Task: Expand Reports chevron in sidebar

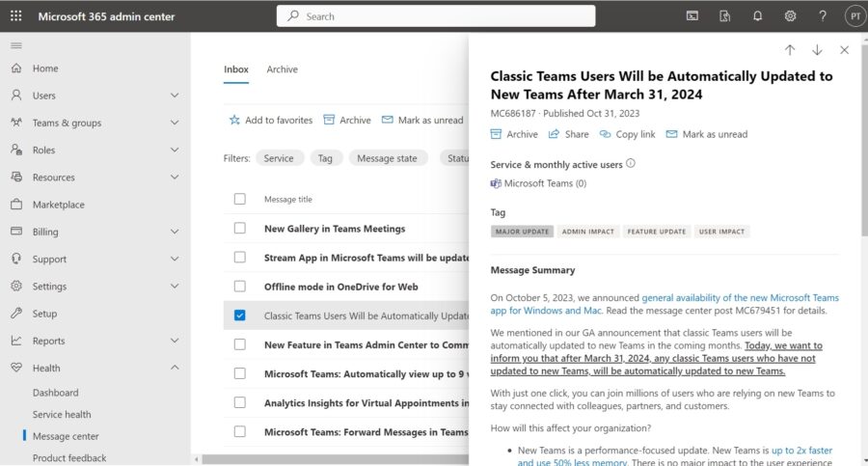Action: coord(175,341)
